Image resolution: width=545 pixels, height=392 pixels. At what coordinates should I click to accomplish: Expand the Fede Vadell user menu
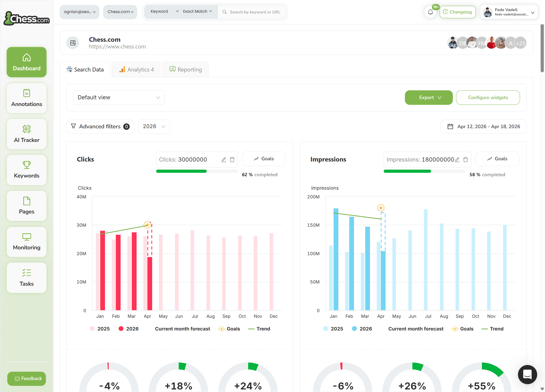coord(509,12)
